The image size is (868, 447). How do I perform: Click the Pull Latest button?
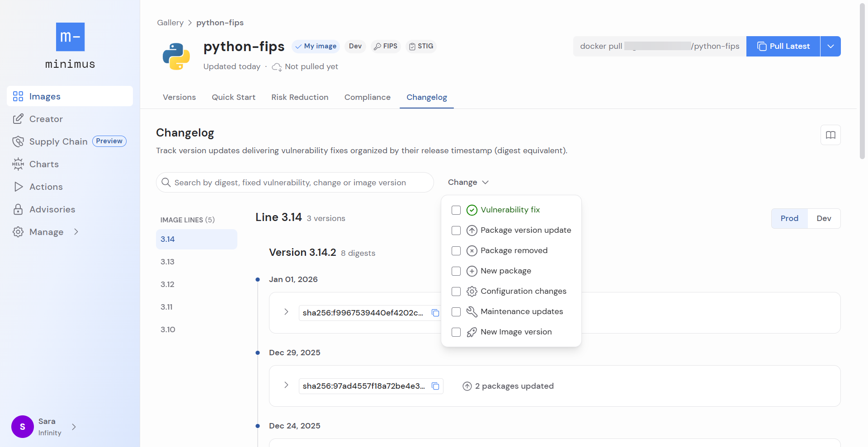click(x=783, y=46)
